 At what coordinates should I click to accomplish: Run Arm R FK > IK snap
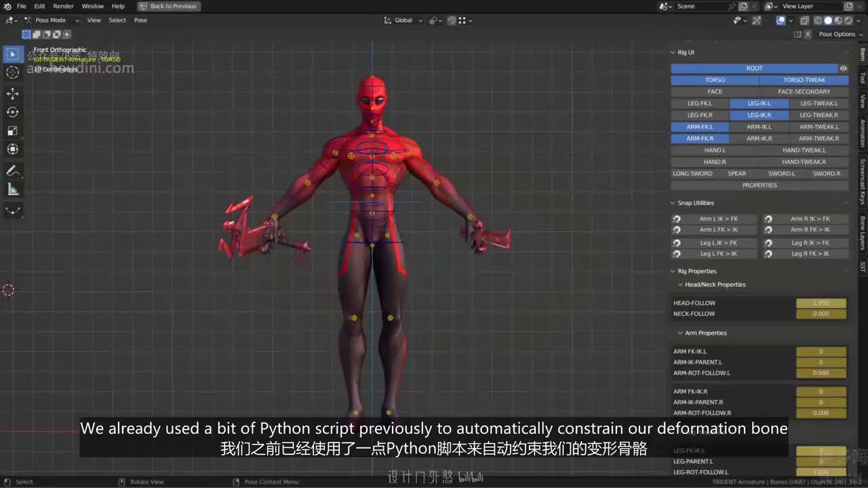point(810,230)
